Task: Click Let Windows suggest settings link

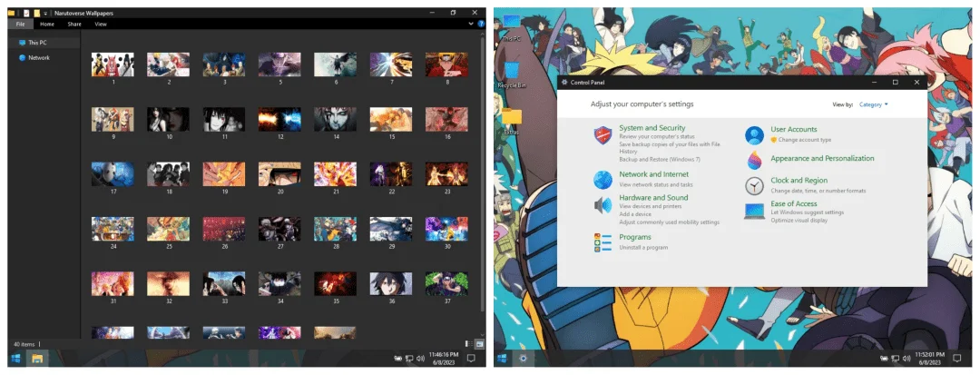Action: [807, 212]
